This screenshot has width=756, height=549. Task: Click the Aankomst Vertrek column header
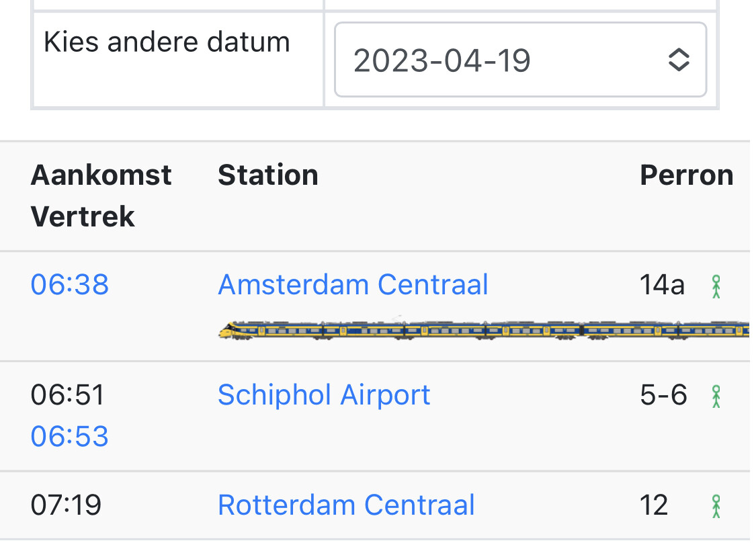coord(101,196)
